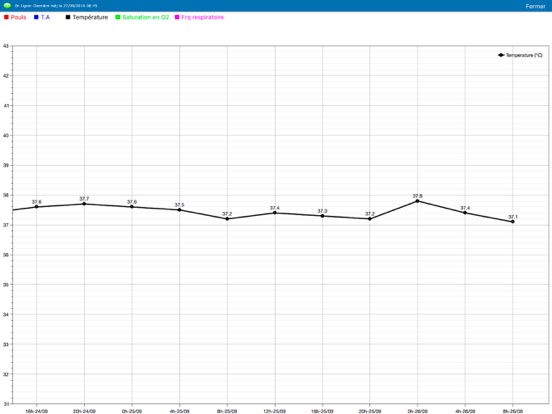
Task: Select the 37.4 point at 4h-26/09
Action: pos(465,213)
